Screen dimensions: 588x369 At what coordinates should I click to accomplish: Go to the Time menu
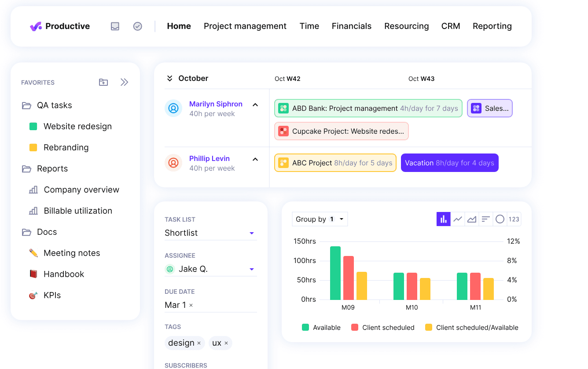click(309, 26)
